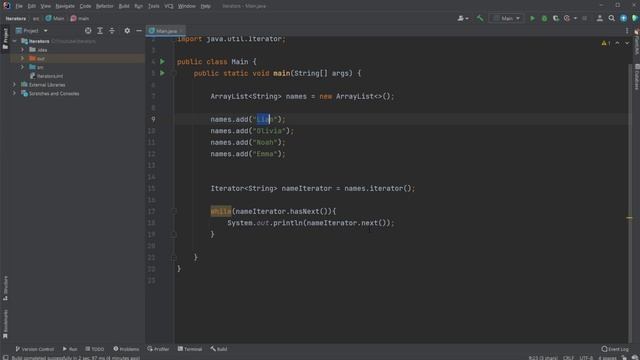Screen dimensions: 640x360
Task: Click the Profiler run icon in the toolbar
Action: (567, 18)
